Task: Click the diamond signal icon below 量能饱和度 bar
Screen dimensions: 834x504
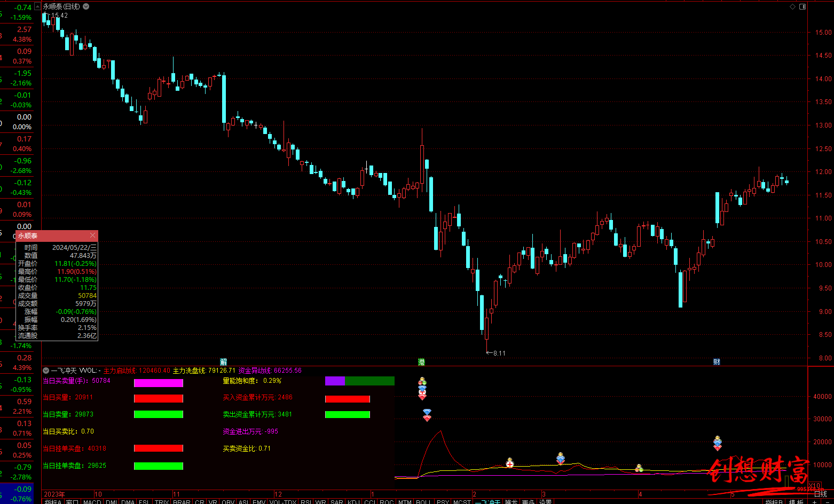Action: [x=427, y=415]
